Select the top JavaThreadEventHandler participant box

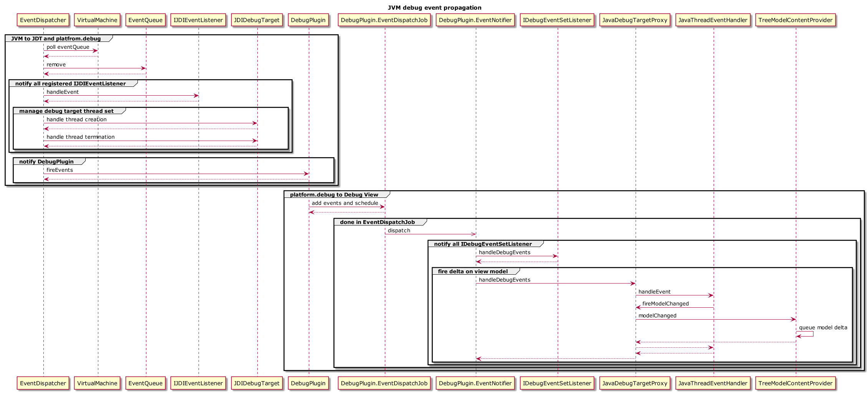[x=713, y=20]
